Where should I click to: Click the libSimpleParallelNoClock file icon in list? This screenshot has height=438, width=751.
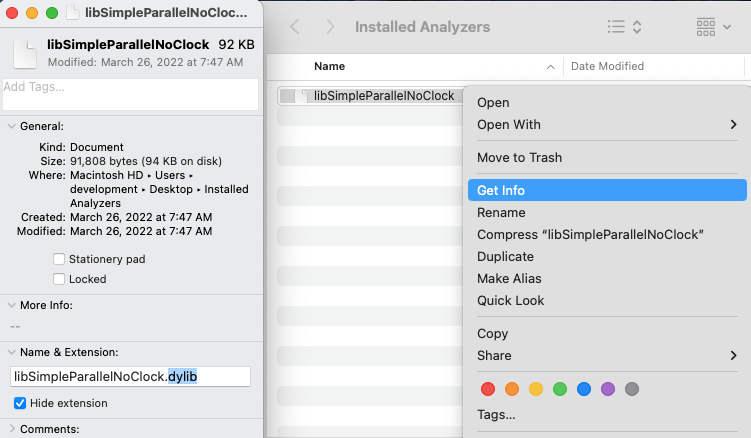click(x=288, y=96)
